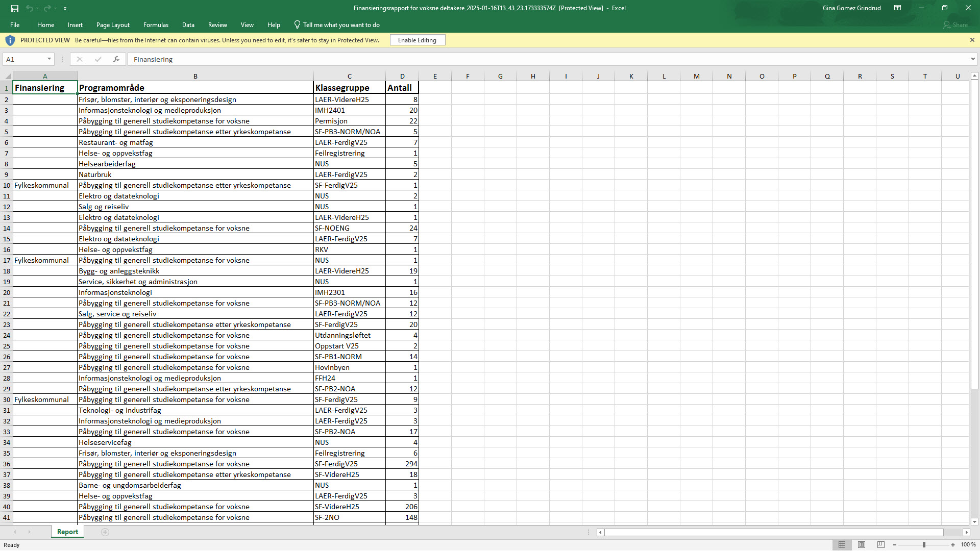Screen dimensions: 980x551
Task: Click the Cancel X formula bar icon
Action: 79,59
